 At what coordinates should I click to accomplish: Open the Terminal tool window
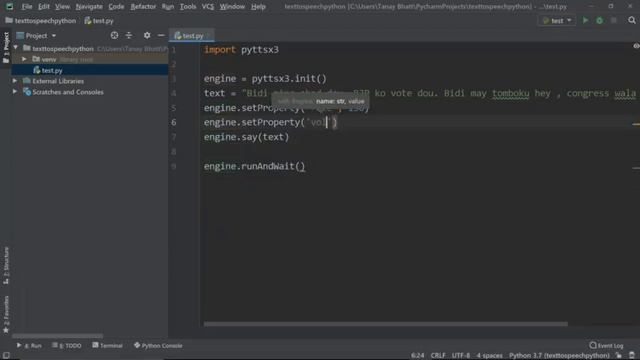107,345
